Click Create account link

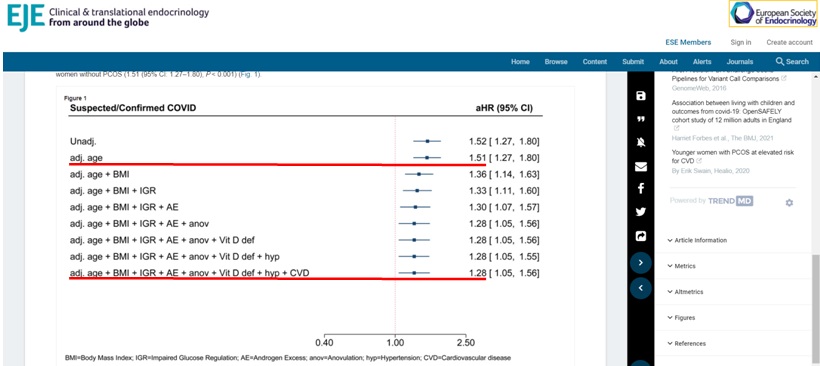(790, 42)
